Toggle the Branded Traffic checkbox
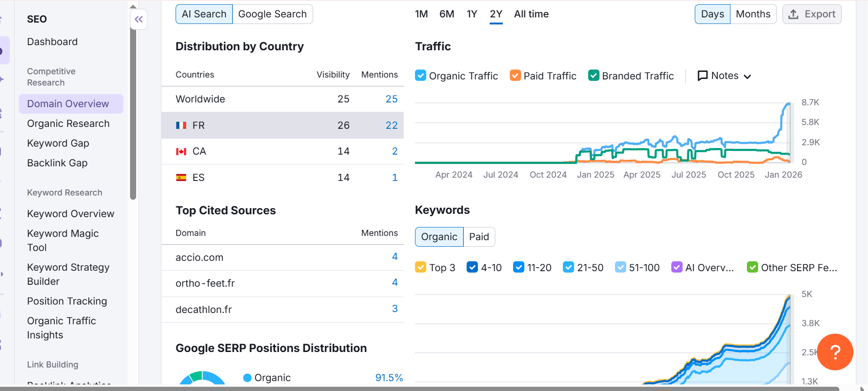The width and height of the screenshot is (868, 391). (x=593, y=76)
